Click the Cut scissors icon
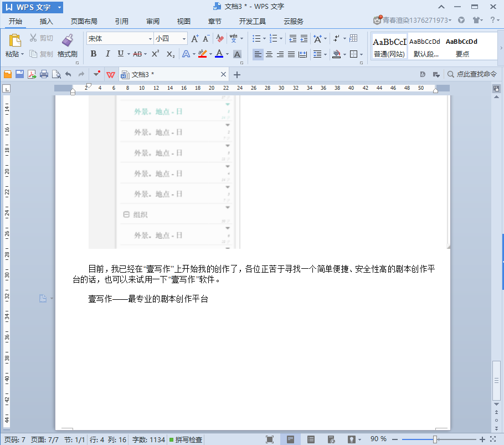Viewport: 504px width, 445px height. pos(33,38)
